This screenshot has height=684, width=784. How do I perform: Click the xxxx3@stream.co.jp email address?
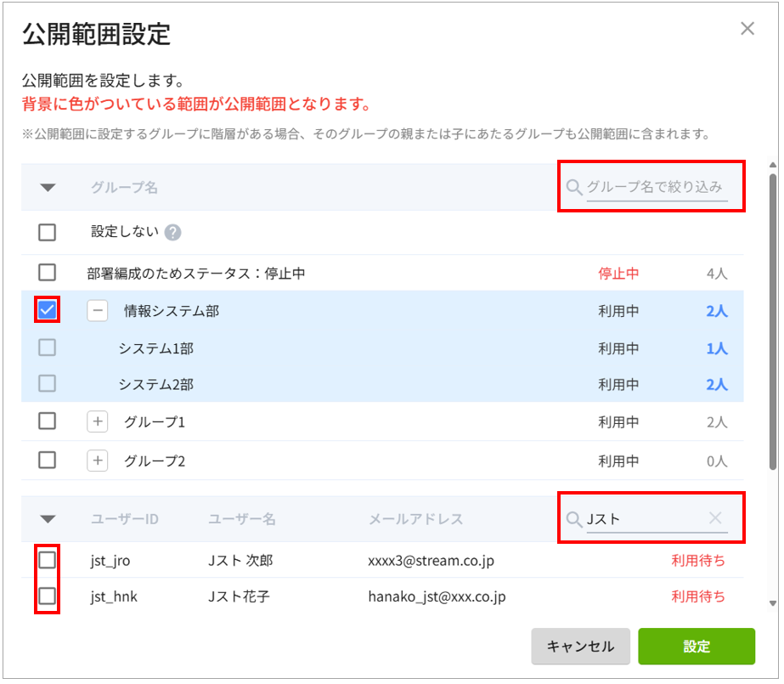(431, 561)
